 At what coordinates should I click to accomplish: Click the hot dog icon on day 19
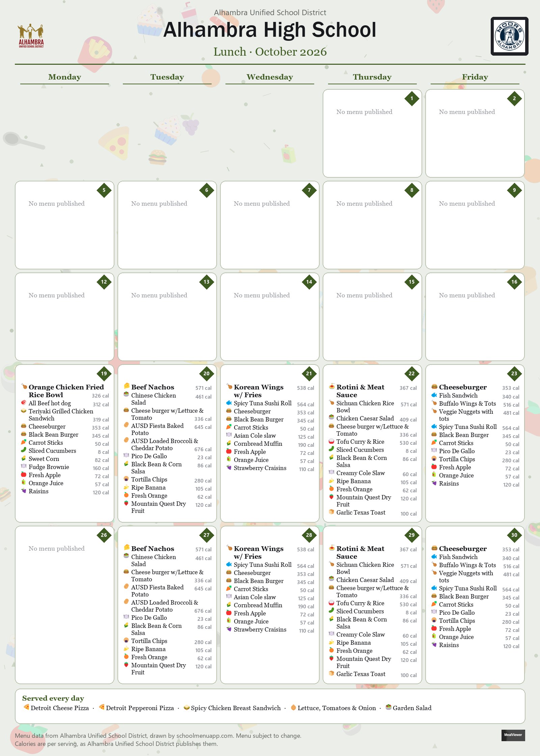[x=24, y=402]
